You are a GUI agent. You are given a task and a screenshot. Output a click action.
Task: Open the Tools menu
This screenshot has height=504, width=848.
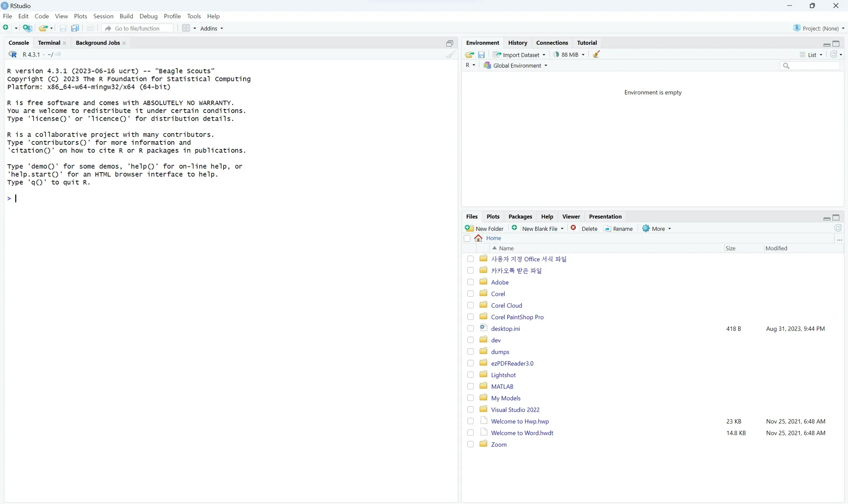coord(194,16)
